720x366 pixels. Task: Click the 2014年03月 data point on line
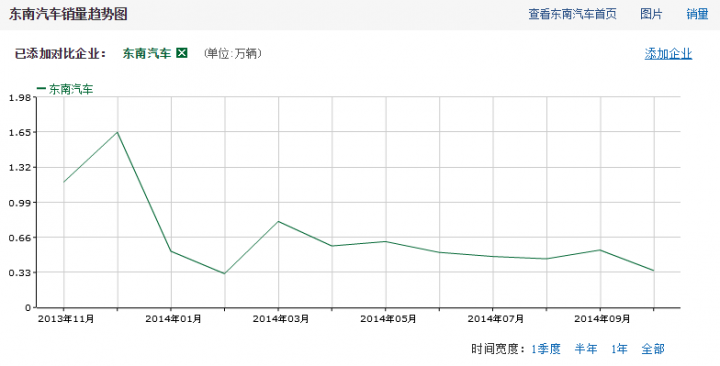[278, 221]
